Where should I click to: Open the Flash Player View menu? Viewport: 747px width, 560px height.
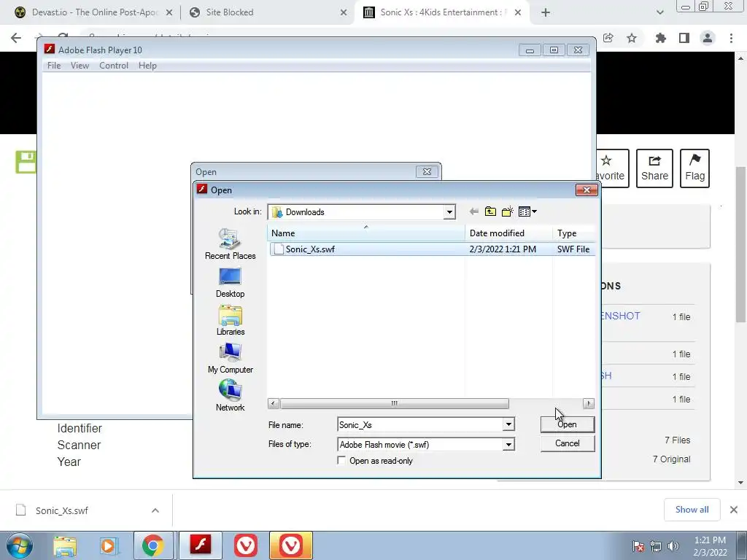click(x=80, y=65)
